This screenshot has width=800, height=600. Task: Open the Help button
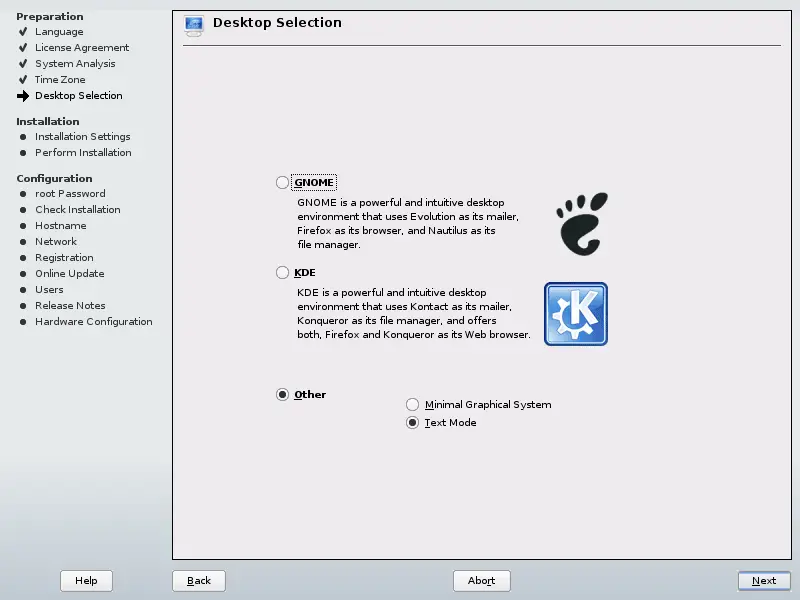86,581
